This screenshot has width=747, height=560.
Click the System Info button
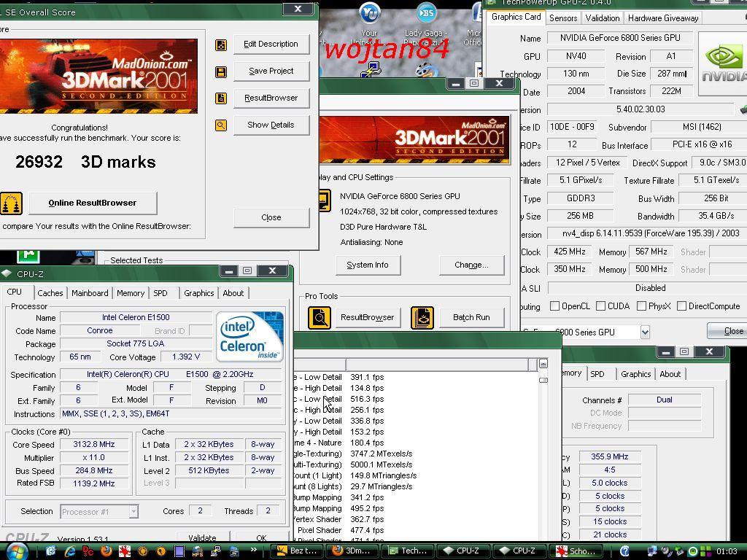pyautogui.click(x=368, y=265)
